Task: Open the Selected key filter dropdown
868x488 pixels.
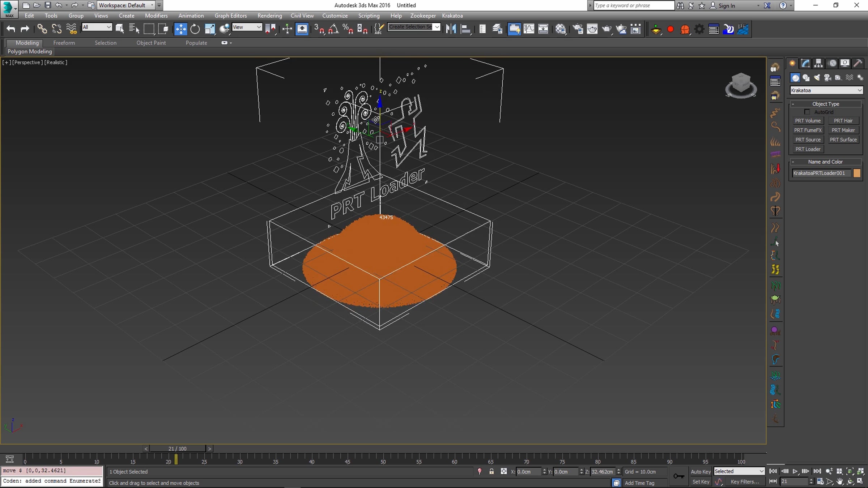Action: tap(739, 471)
